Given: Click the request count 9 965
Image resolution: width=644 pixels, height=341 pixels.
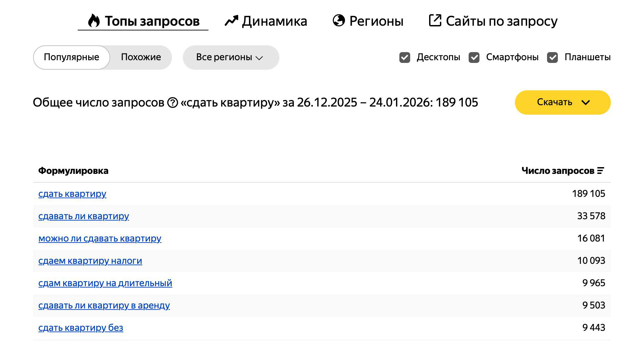Looking at the screenshot, I should (594, 283).
